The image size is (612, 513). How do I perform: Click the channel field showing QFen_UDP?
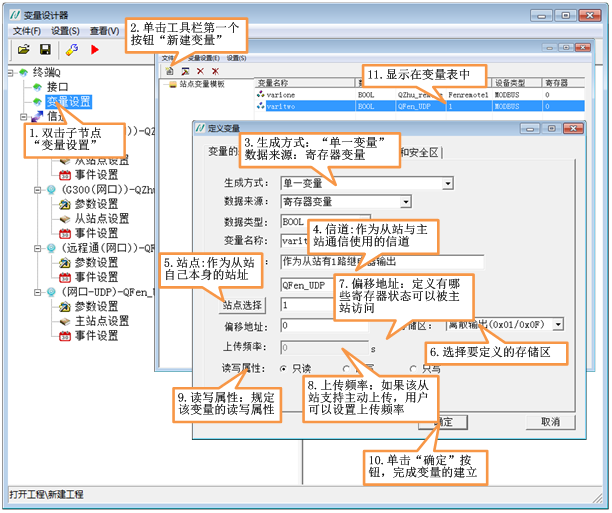307,285
